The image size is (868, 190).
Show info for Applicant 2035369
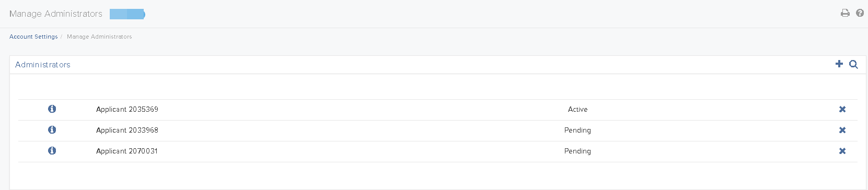coord(52,109)
